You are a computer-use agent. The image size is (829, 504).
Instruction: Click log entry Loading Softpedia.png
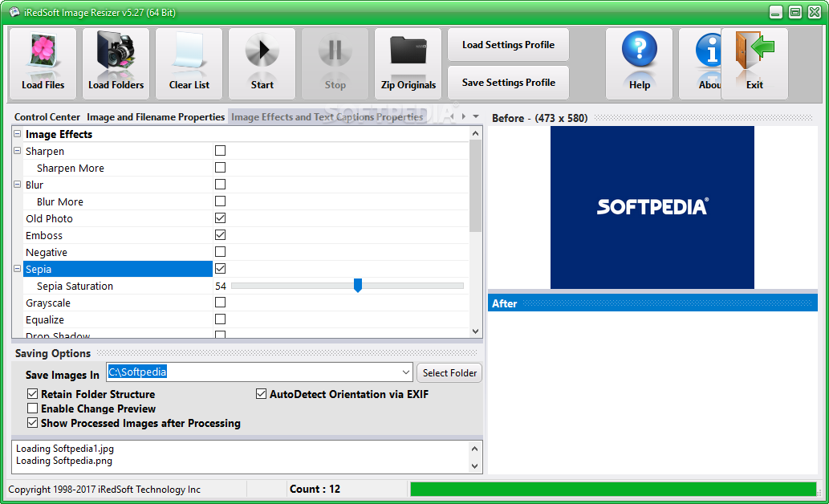click(64, 461)
